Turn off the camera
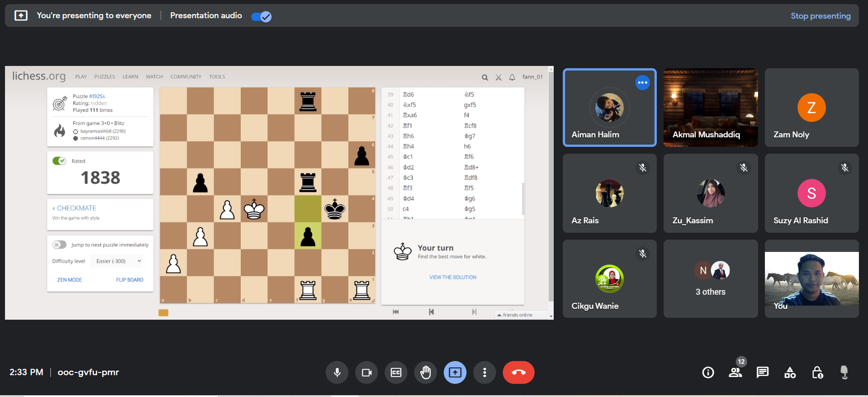 click(x=367, y=372)
